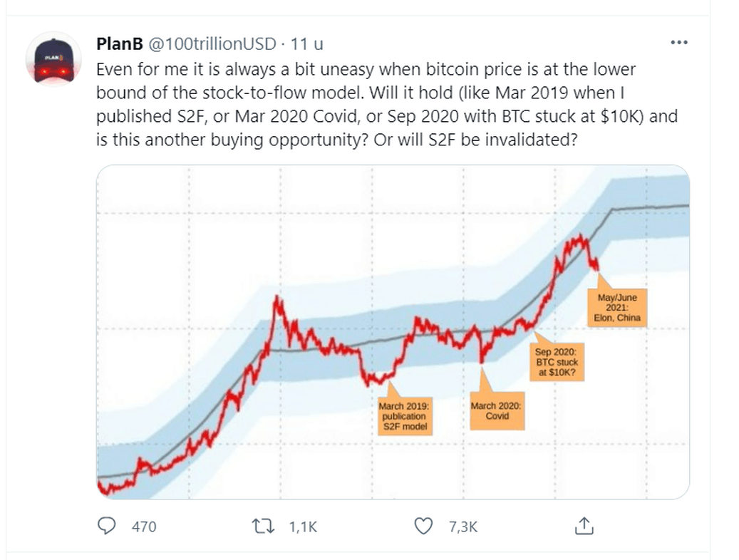Click the "March 2020: Covid" annotation box
This screenshot has height=560, width=739.
(497, 410)
